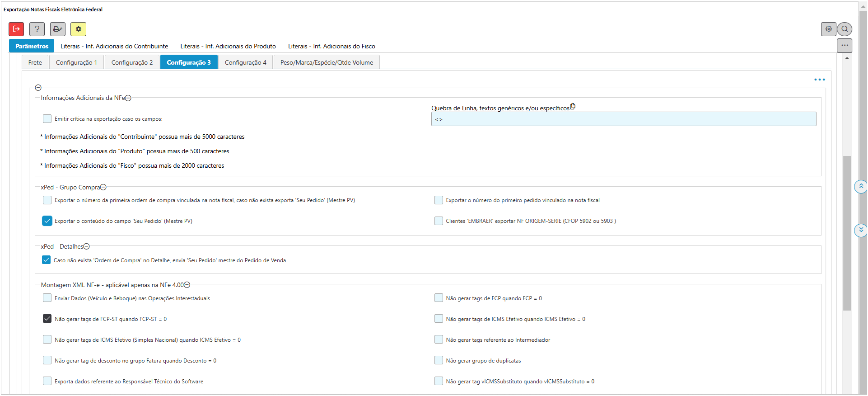Click the copy icon beside Quebra de Linha
The height and width of the screenshot is (396, 868).
(x=573, y=107)
